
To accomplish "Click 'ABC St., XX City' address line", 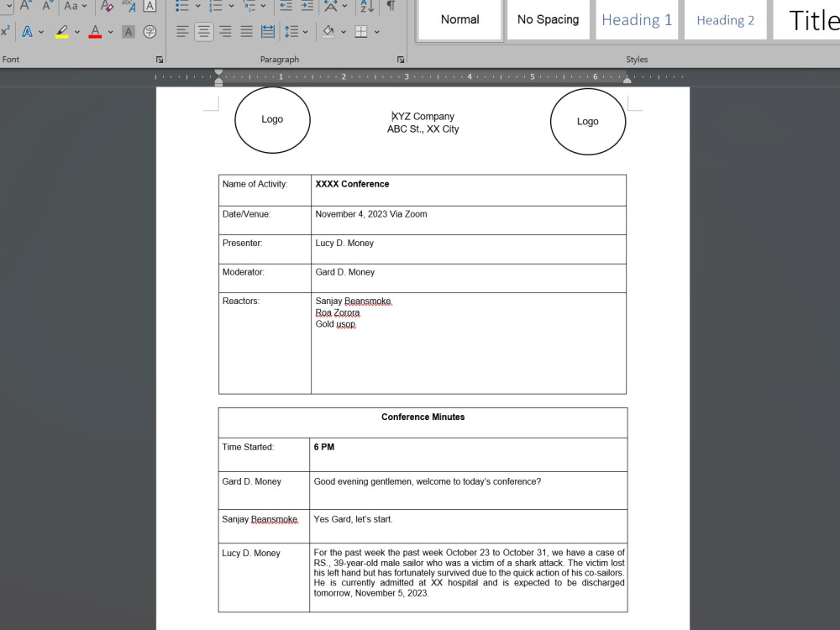I will click(x=423, y=129).
